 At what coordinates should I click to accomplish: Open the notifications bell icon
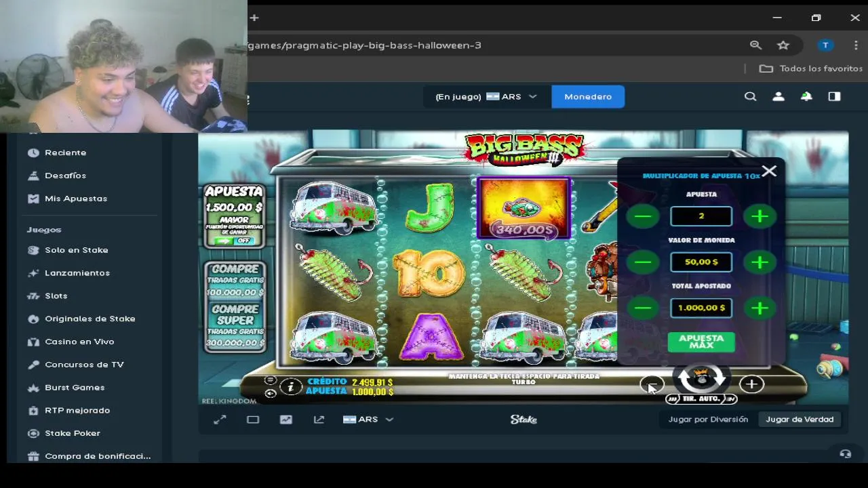point(806,97)
